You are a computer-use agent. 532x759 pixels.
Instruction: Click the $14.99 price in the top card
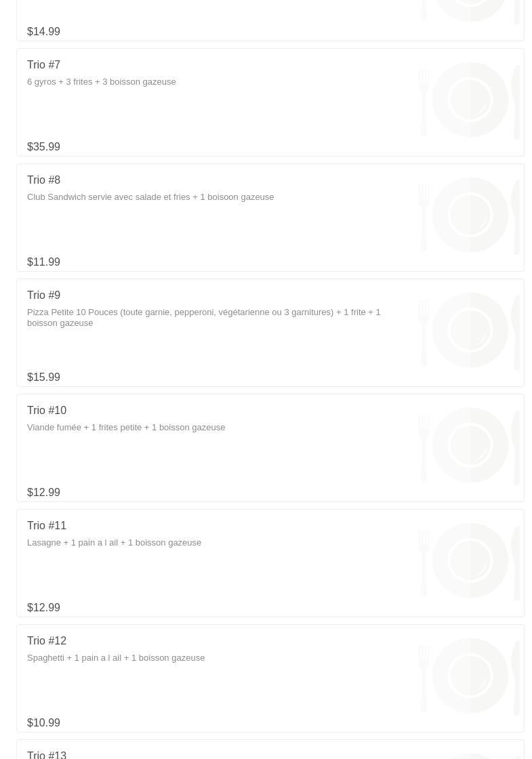[43, 31]
